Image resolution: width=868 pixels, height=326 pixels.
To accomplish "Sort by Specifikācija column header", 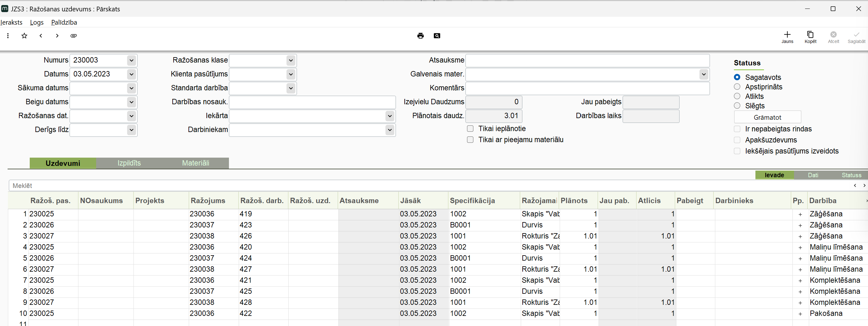I will coord(484,201).
